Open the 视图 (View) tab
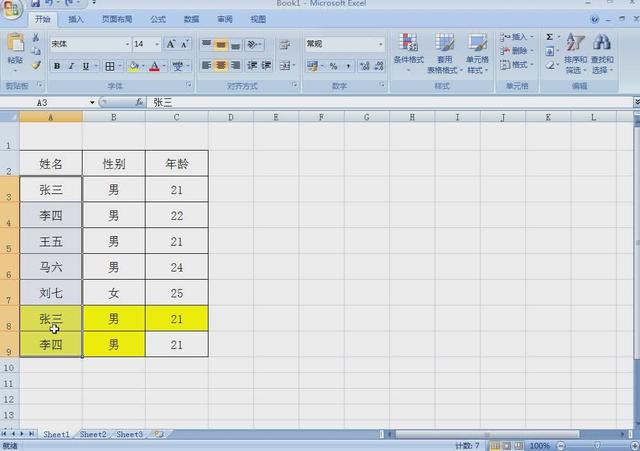Screen dimensions: 640x451 pos(258,19)
